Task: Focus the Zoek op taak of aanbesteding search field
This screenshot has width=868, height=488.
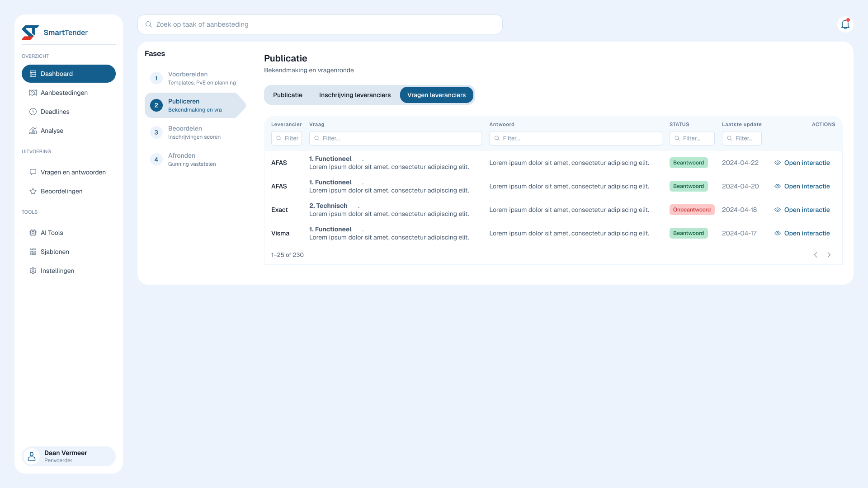Action: (320, 24)
